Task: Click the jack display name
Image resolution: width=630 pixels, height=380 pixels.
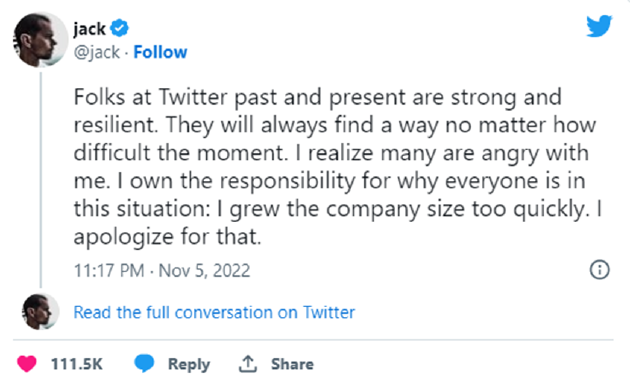Action: pos(89,29)
